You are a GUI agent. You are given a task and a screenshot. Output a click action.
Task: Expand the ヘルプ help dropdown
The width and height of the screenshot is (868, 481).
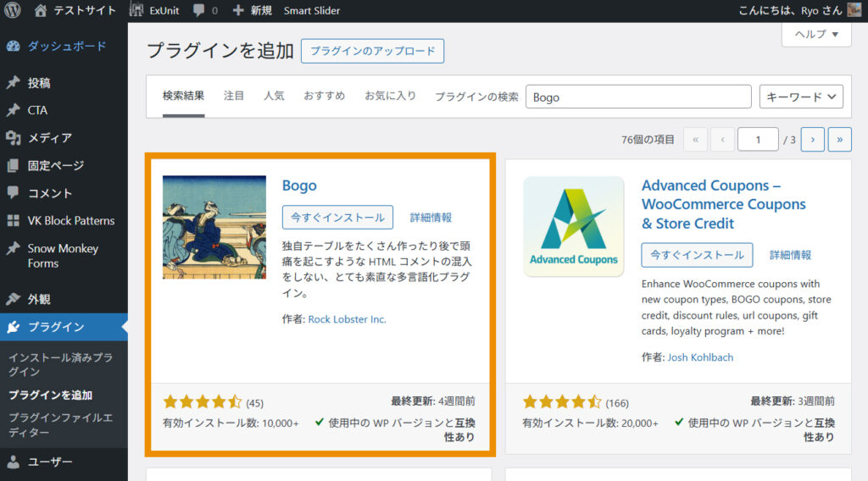click(x=816, y=34)
